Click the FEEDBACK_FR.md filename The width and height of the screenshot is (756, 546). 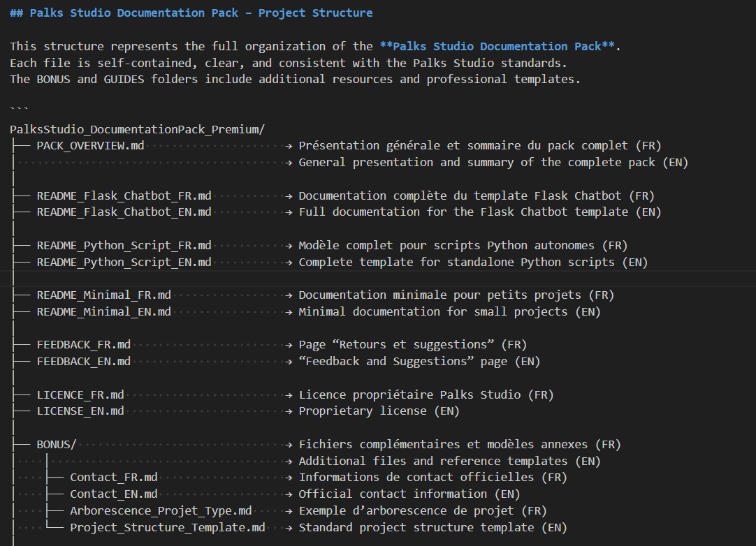point(83,345)
